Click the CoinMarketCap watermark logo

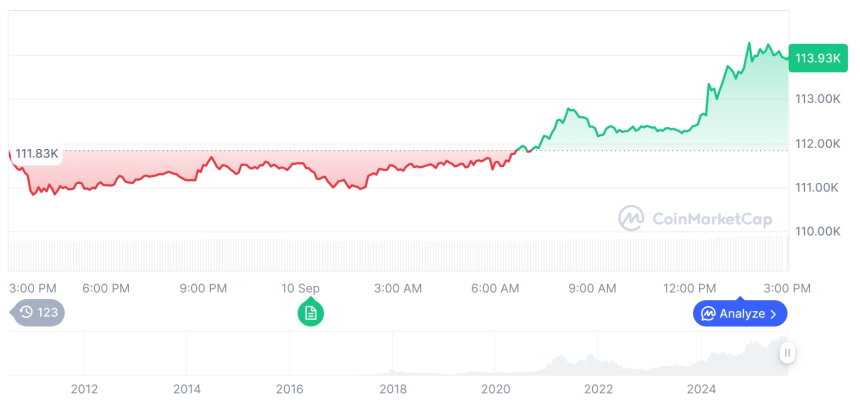(695, 217)
